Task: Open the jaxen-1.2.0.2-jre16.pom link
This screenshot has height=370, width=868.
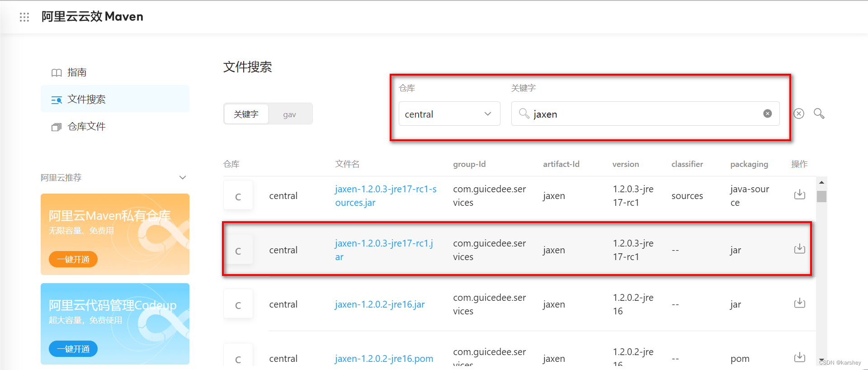Action: [384, 359]
